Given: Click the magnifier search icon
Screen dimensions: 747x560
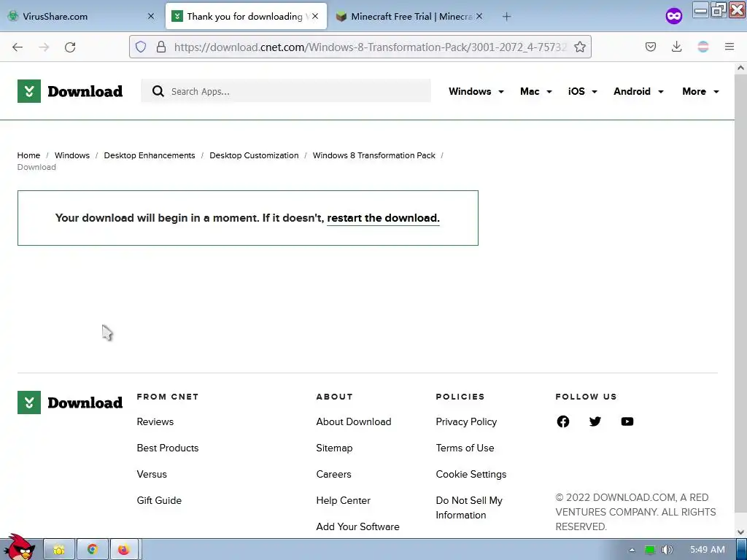Looking at the screenshot, I should (158, 91).
